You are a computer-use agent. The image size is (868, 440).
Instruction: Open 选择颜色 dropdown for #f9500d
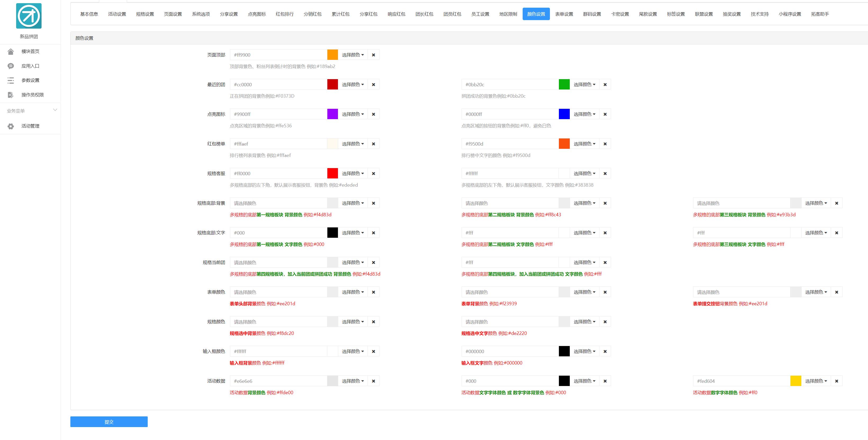[x=585, y=144]
